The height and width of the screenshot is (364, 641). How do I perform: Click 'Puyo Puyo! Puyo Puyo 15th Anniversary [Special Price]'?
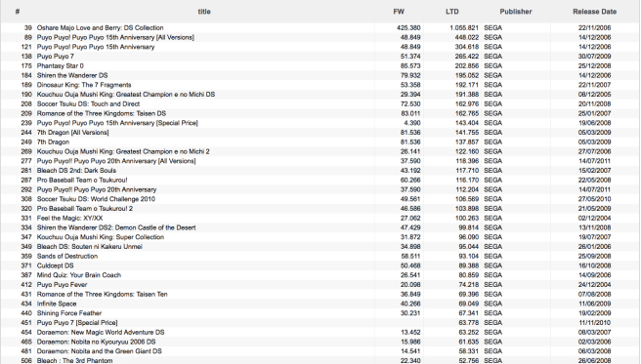click(117, 123)
